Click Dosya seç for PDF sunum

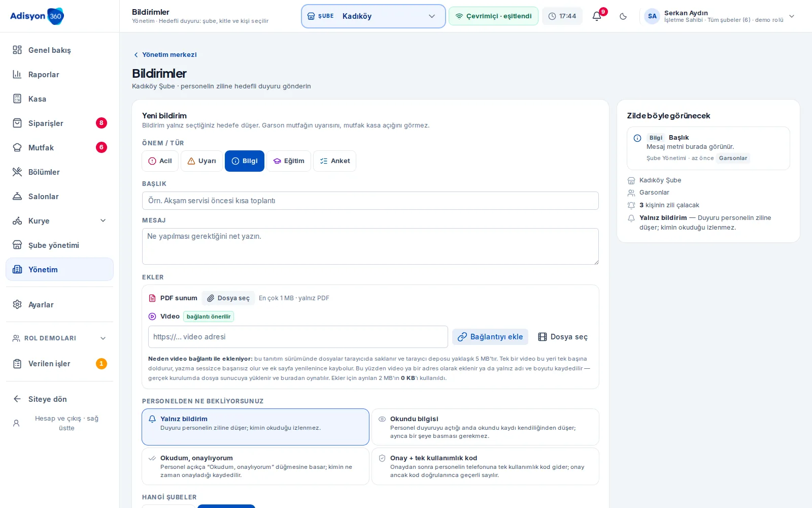[228, 298]
